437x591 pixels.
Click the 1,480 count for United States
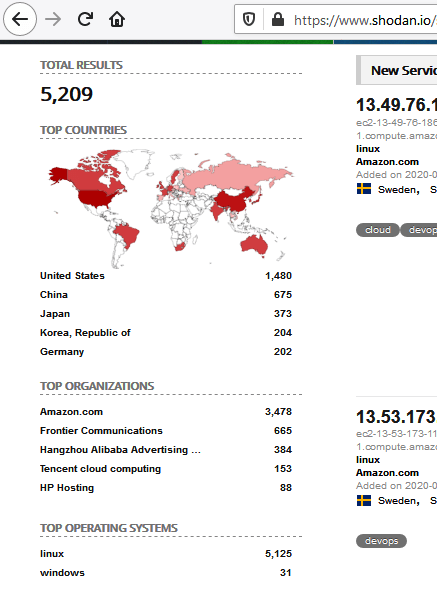[278, 276]
